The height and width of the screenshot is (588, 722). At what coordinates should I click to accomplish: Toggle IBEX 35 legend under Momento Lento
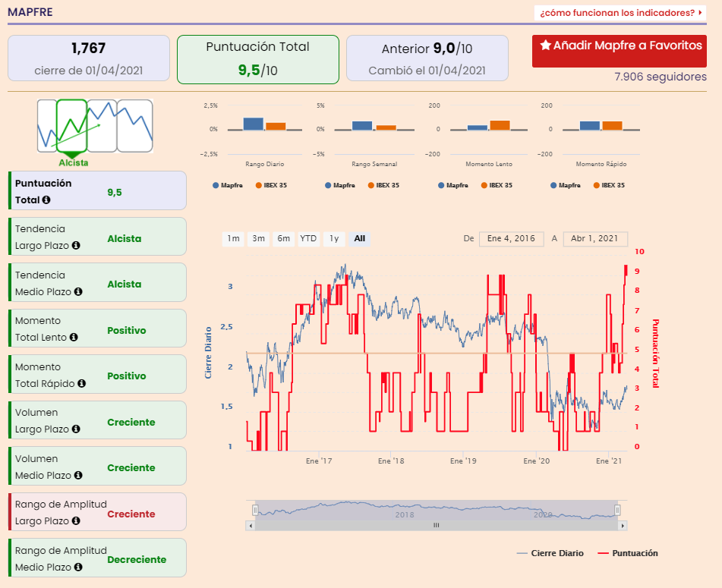497,185
